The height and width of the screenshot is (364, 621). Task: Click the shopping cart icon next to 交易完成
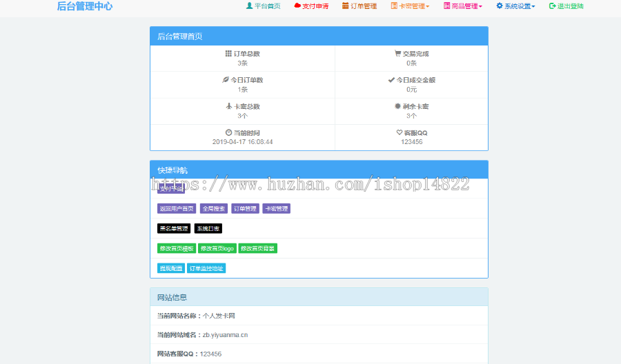click(x=397, y=53)
